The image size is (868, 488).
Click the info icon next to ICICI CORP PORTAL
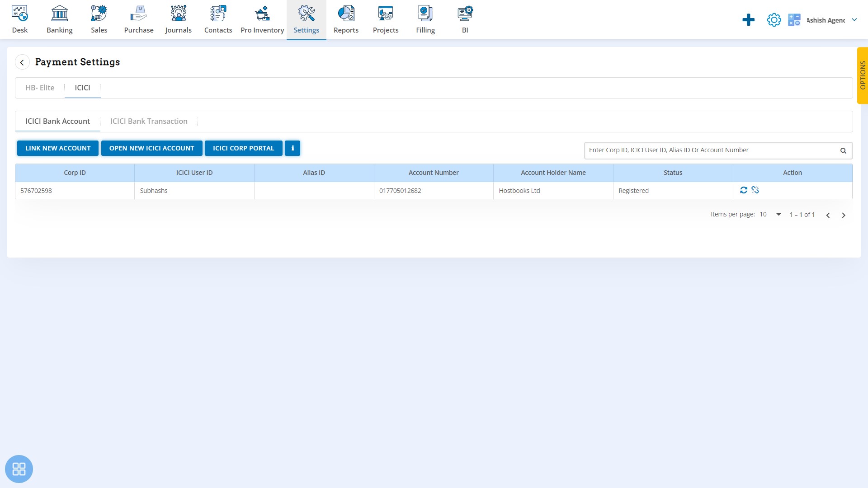click(292, 148)
